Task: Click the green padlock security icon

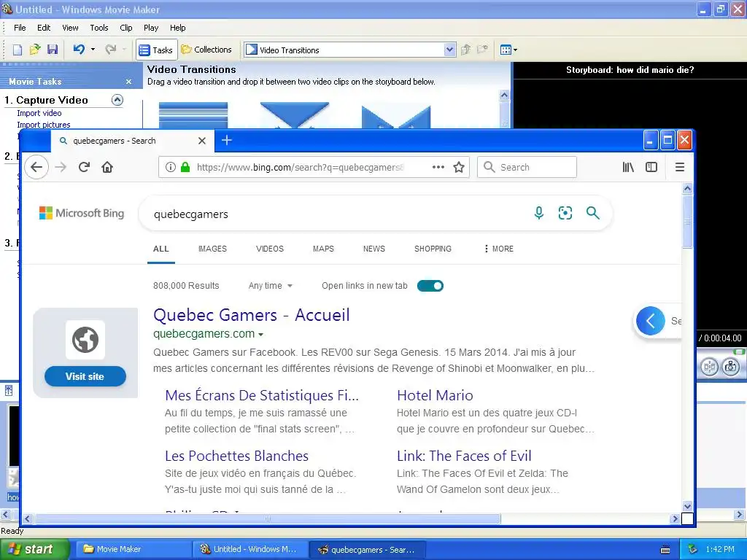Action: [x=185, y=167]
